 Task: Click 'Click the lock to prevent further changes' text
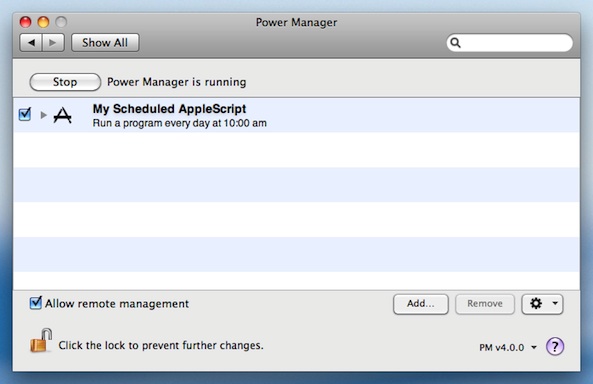[x=161, y=345]
